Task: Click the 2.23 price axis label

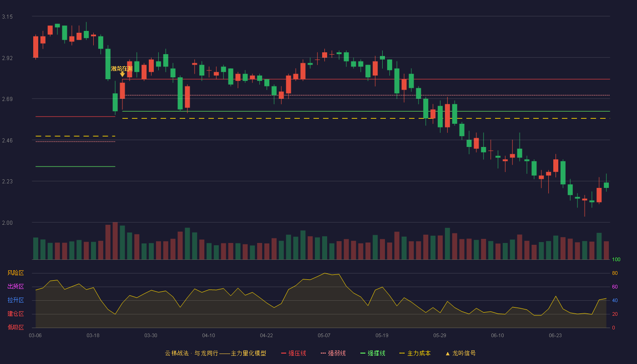Action: click(7, 182)
